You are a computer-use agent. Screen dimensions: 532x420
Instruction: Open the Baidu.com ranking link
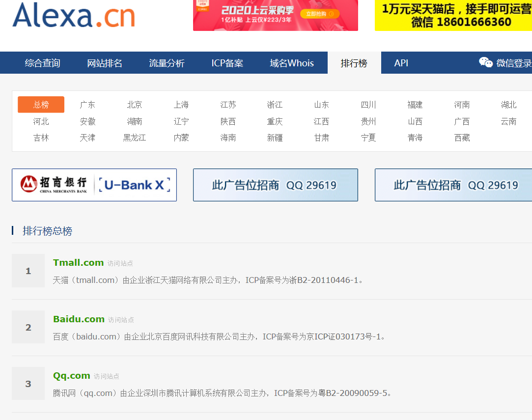(79, 319)
